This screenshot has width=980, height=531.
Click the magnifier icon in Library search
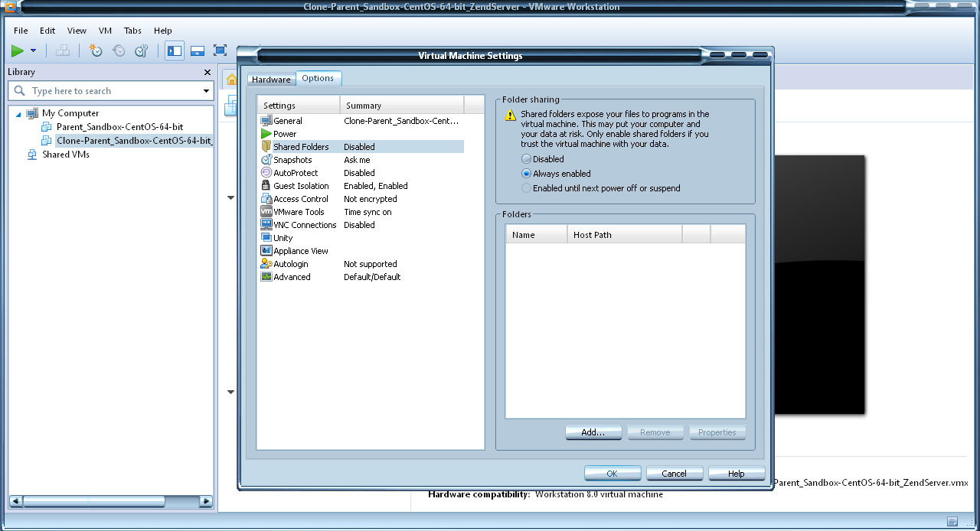coord(20,91)
